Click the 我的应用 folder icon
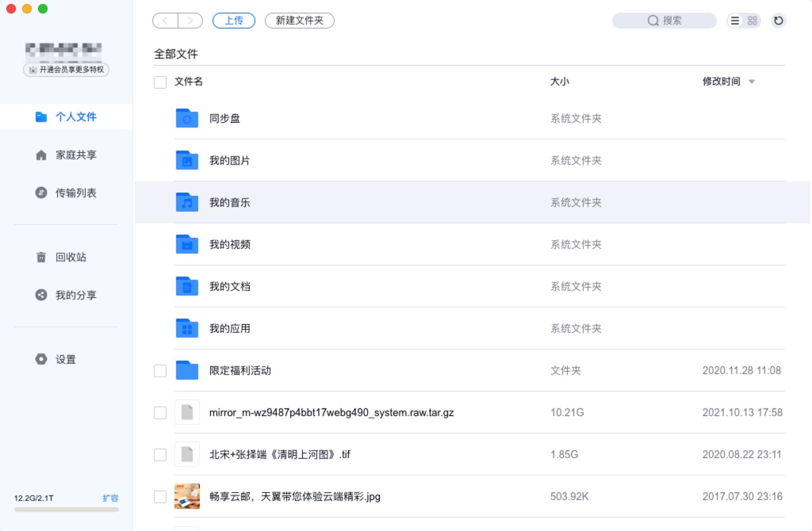 pyautogui.click(x=187, y=328)
